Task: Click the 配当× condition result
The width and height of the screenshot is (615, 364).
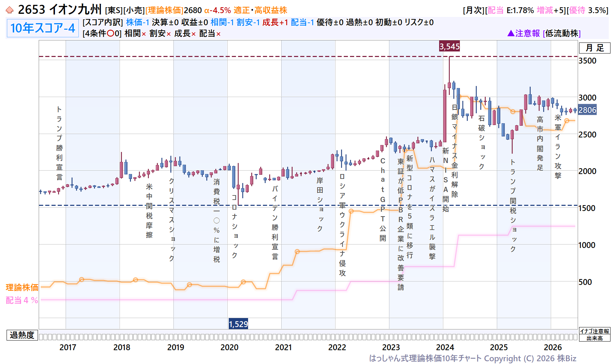Action: click(x=210, y=33)
